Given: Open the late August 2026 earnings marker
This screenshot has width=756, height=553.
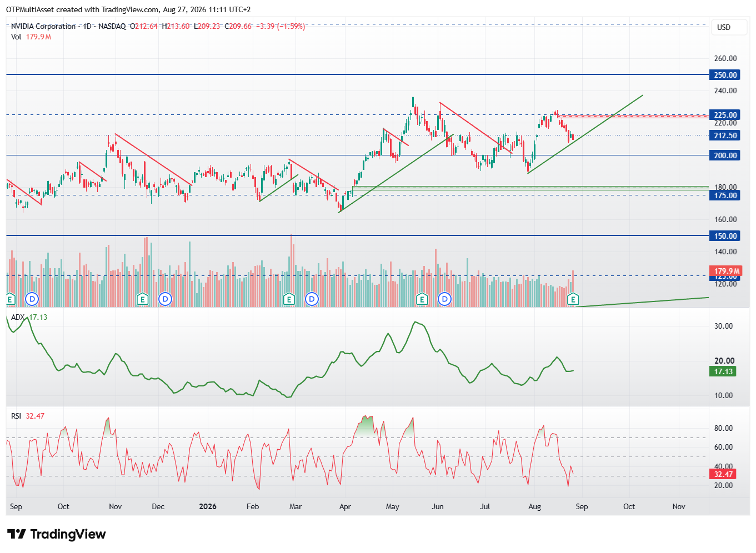Looking at the screenshot, I should 573,300.
